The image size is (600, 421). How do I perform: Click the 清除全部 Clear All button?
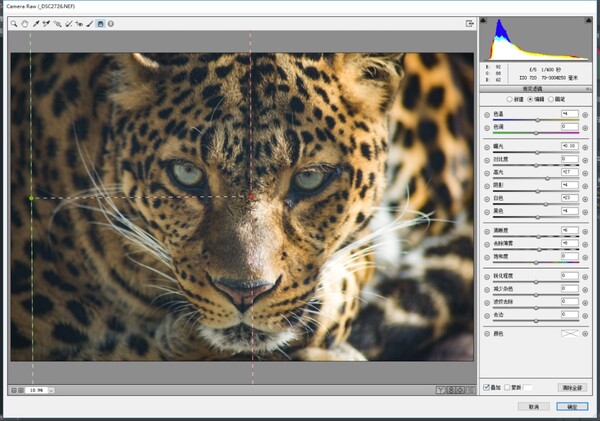point(572,388)
